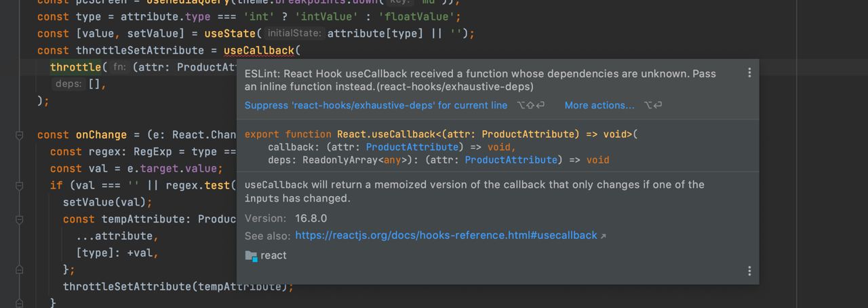Collapse the if (val === '') block fold marker
The height and width of the screenshot is (308, 868).
20,186
